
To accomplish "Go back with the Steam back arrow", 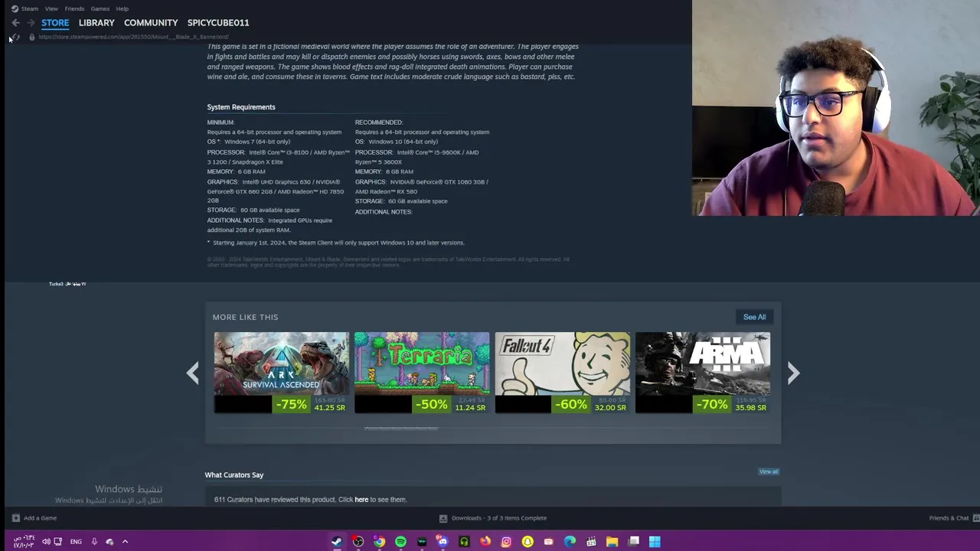I will [x=15, y=23].
